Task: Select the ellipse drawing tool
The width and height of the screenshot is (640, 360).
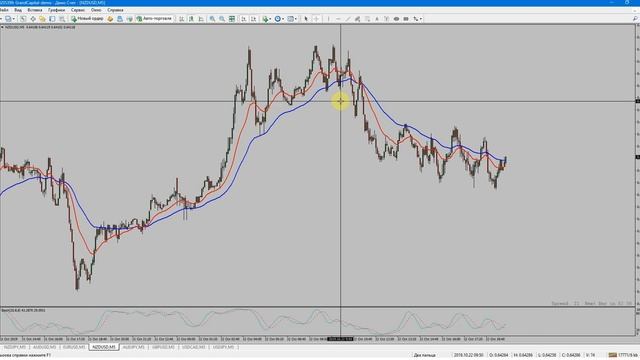Action: coord(396,19)
